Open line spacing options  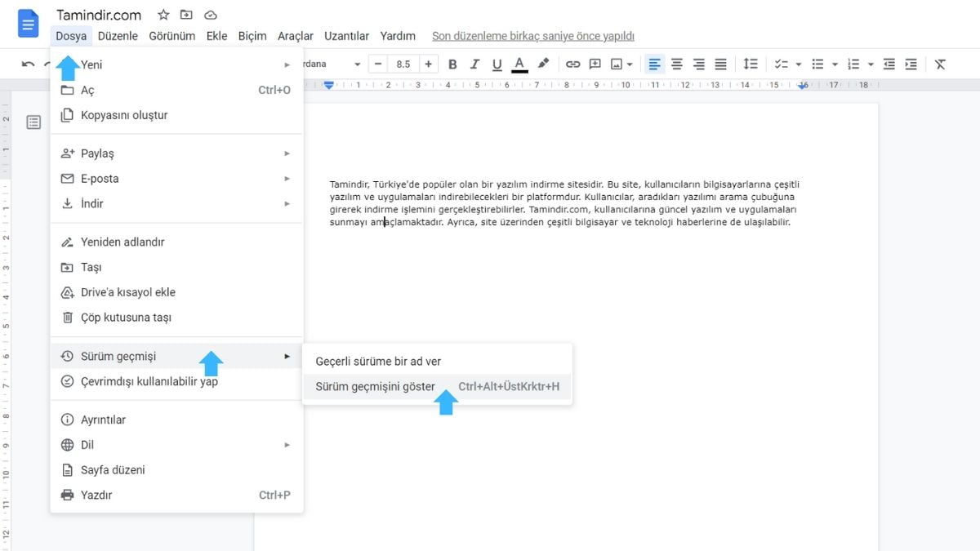[x=751, y=64]
